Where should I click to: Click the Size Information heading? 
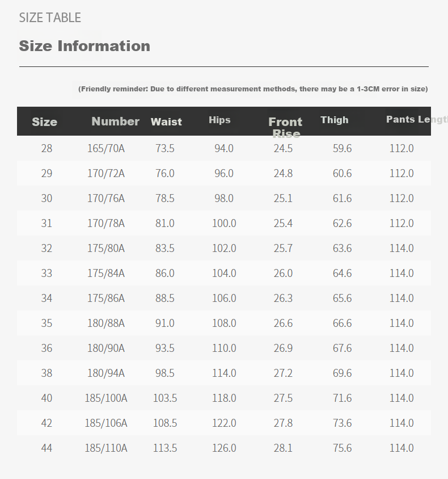click(x=84, y=46)
